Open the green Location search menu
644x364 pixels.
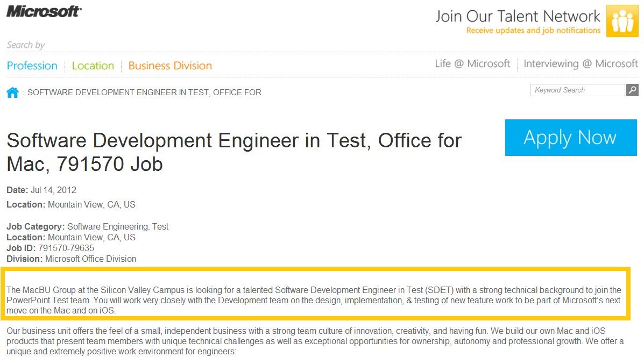(x=93, y=66)
